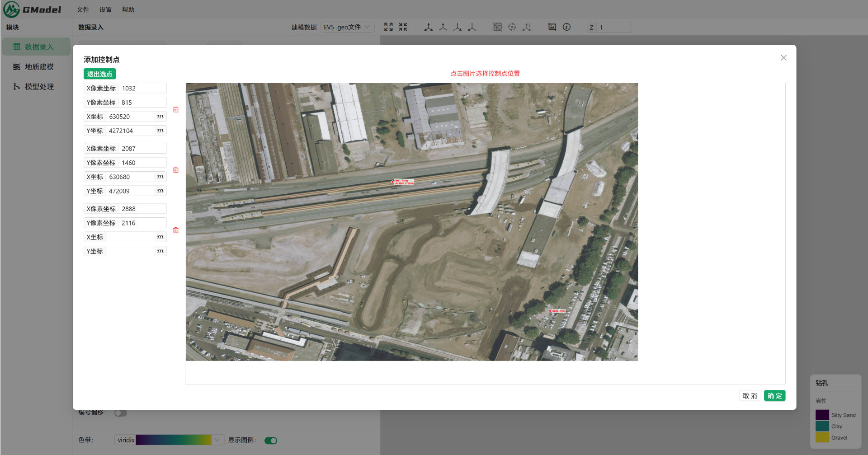Image resolution: width=868 pixels, height=455 pixels.
Task: Open the EVS .geo文件 modeling data dropdown
Action: [347, 27]
